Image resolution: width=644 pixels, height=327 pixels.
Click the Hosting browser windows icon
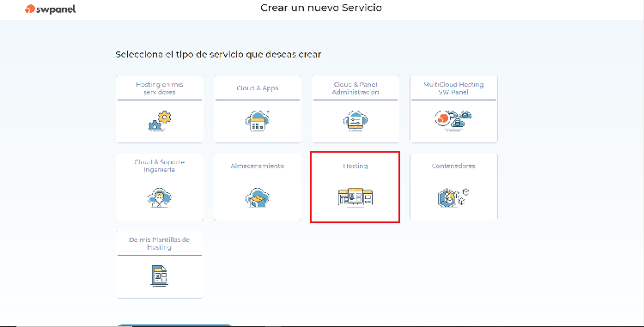tap(355, 197)
